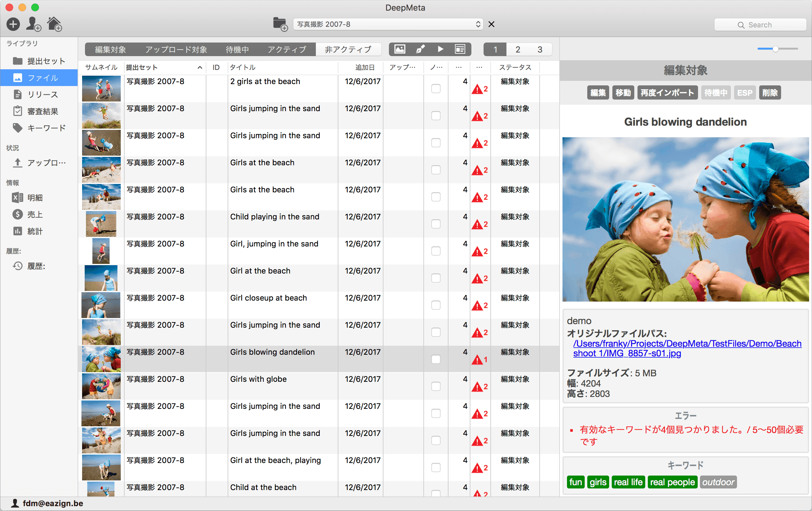This screenshot has height=511, width=812.
Task: Open キーワード in the sidebar
Action: pyautogui.click(x=39, y=128)
